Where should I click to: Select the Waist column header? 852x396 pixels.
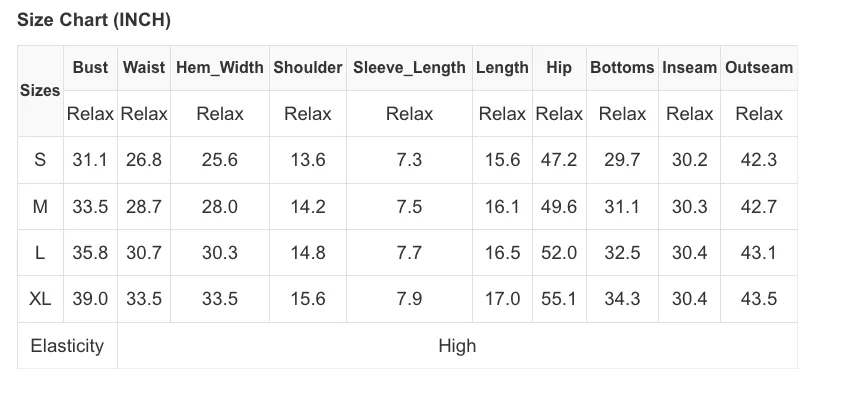pos(144,68)
